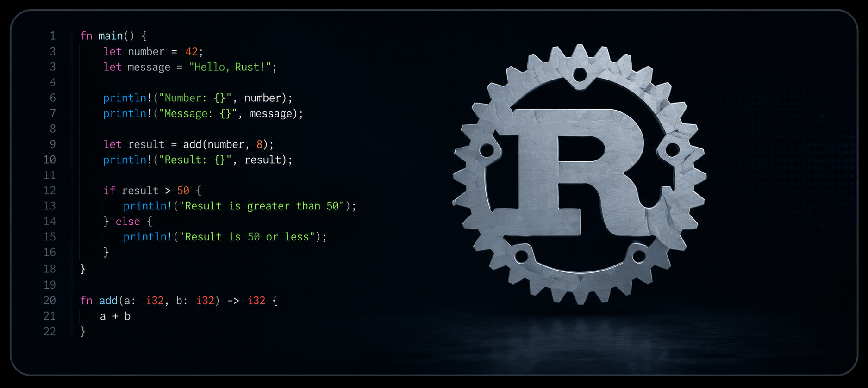
Task: Click line number 12 in the gutter
Action: click(50, 191)
